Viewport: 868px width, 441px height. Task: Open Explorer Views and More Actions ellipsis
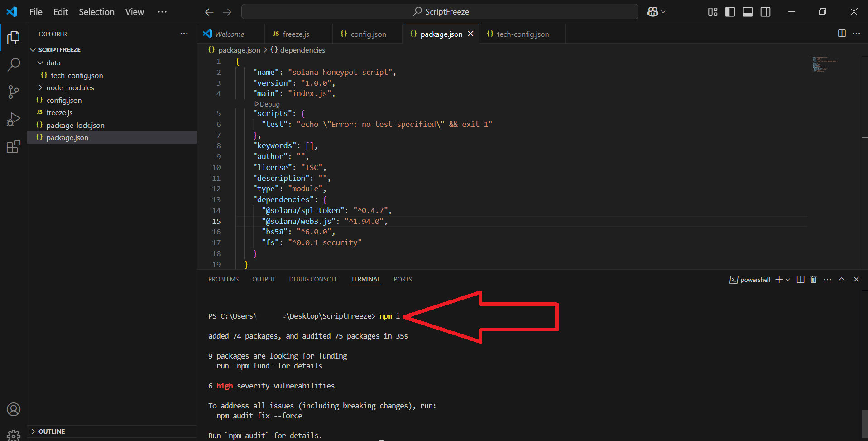click(x=184, y=34)
